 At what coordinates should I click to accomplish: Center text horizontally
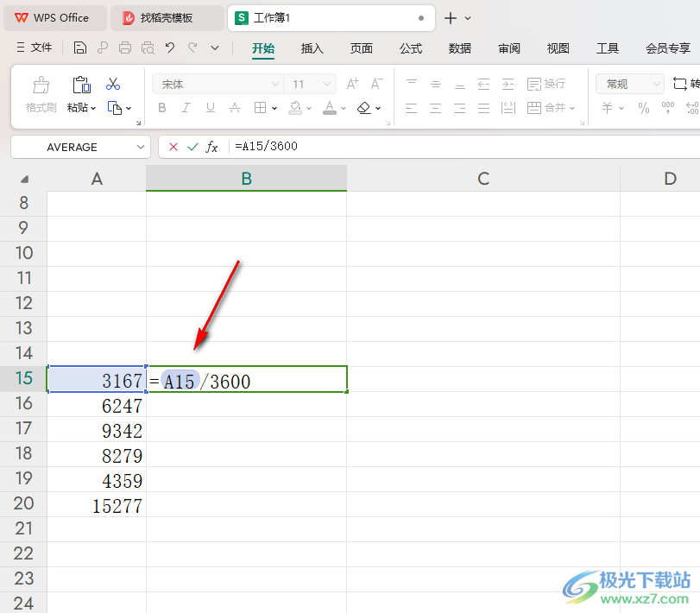click(436, 108)
